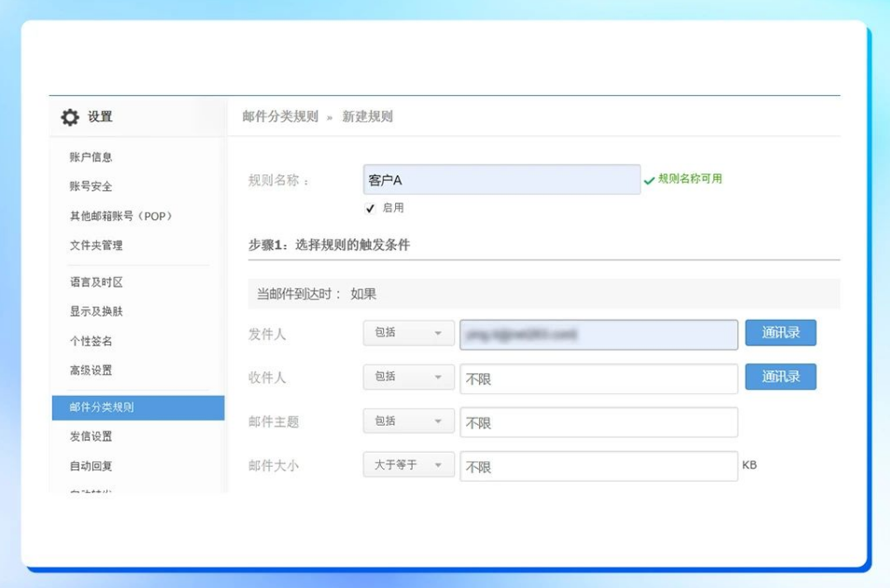Open the 包括 dropdown for 发件人
The height and width of the screenshot is (588, 890).
[x=408, y=332]
